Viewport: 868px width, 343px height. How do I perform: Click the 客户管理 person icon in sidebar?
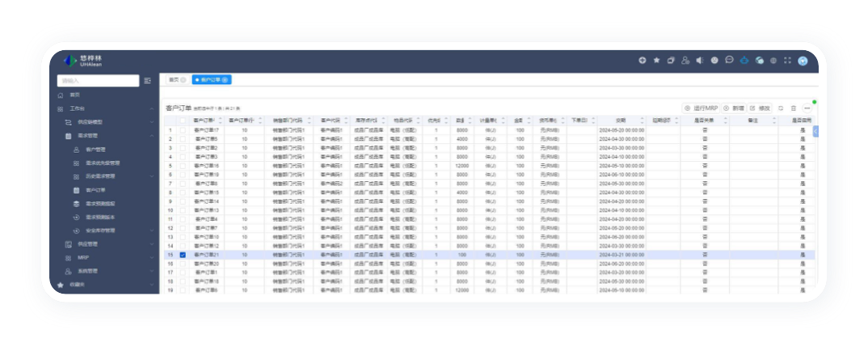click(77, 150)
